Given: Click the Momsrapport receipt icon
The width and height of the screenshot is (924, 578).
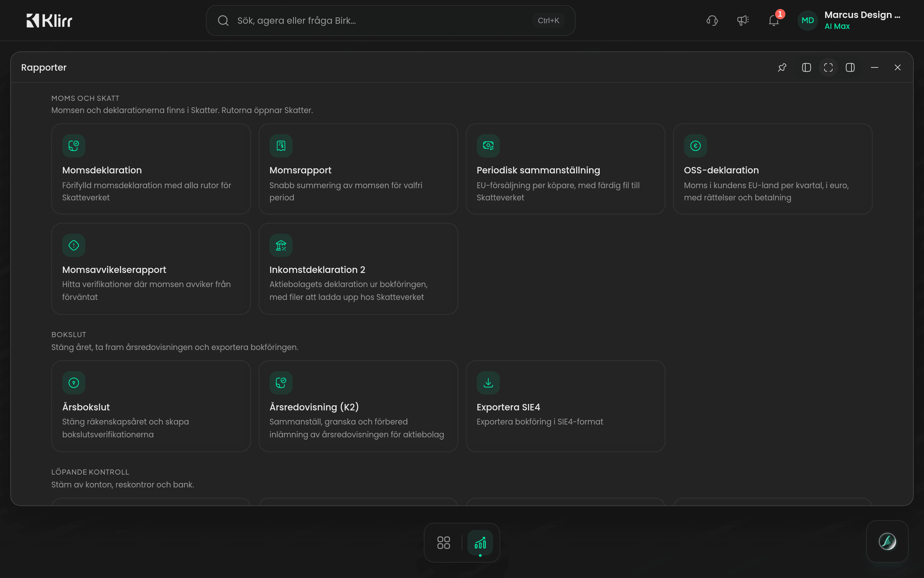Looking at the screenshot, I should 281,146.
